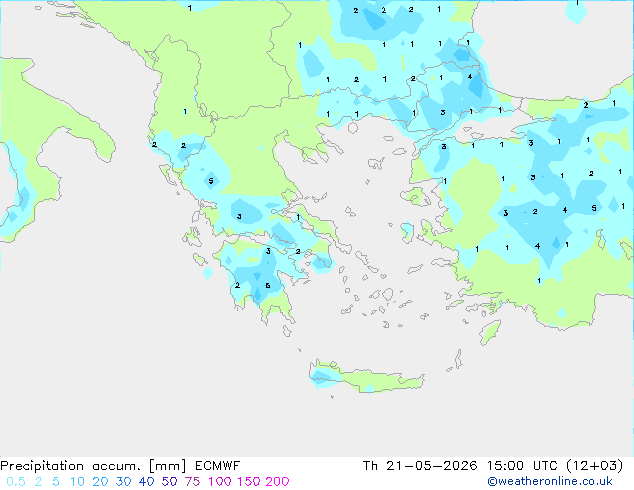Select the 'Precipitation accum.' title text

click(x=70, y=466)
